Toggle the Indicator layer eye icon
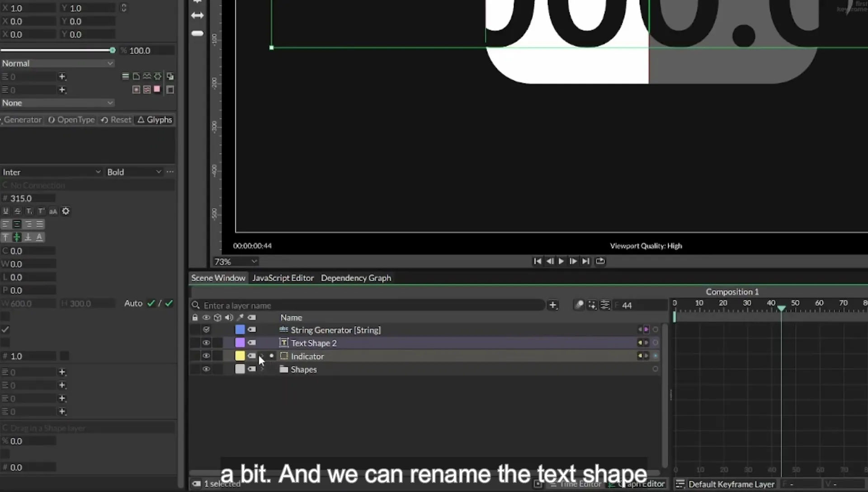Viewport: 868px width, 492px height. click(x=206, y=356)
